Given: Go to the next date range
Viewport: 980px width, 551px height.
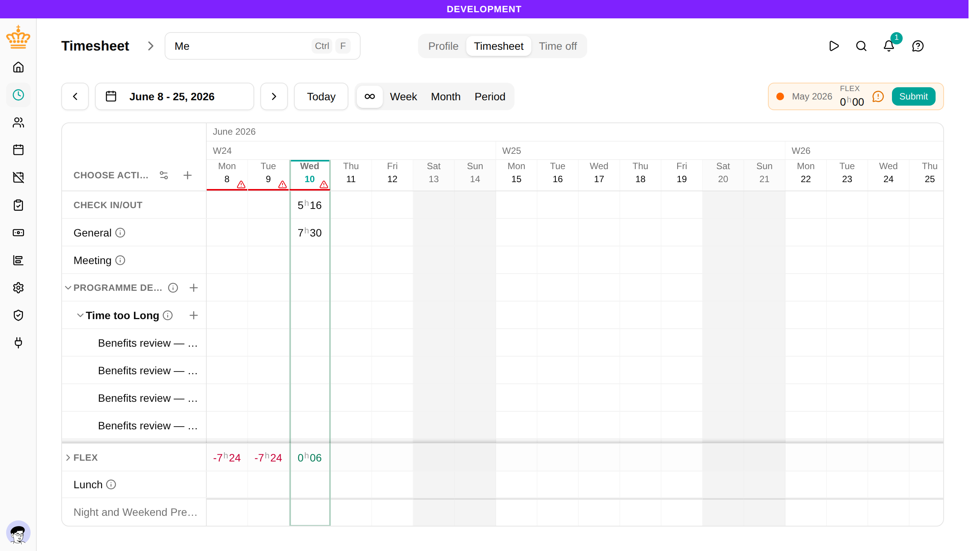Looking at the screenshot, I should pyautogui.click(x=274, y=96).
